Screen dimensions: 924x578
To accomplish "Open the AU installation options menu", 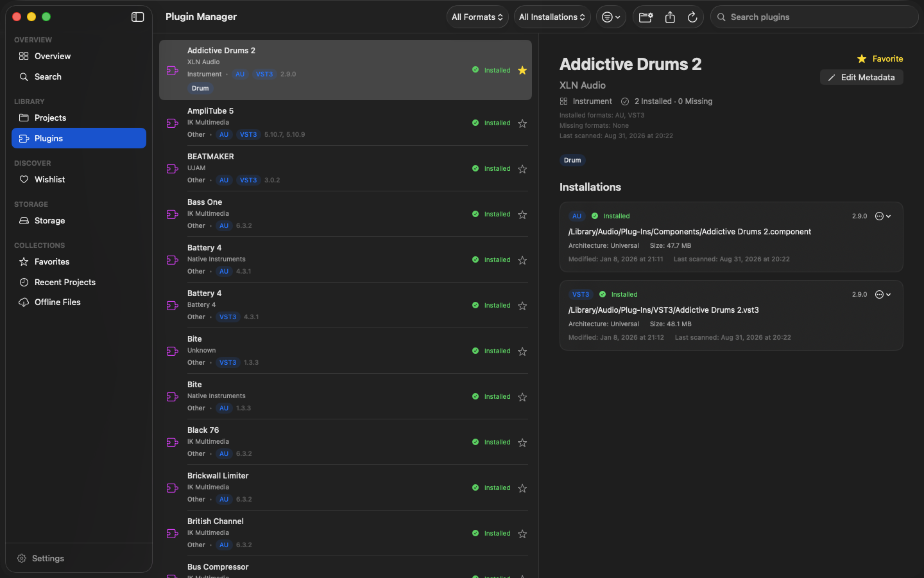I will [883, 216].
